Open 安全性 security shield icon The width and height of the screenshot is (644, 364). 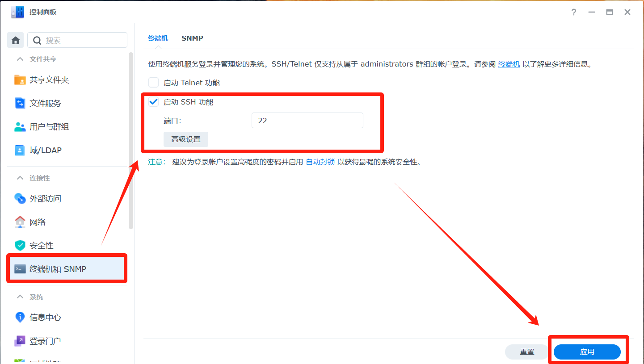point(20,245)
